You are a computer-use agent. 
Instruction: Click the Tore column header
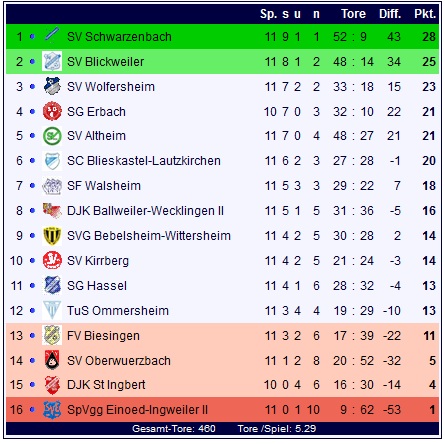coord(353,14)
